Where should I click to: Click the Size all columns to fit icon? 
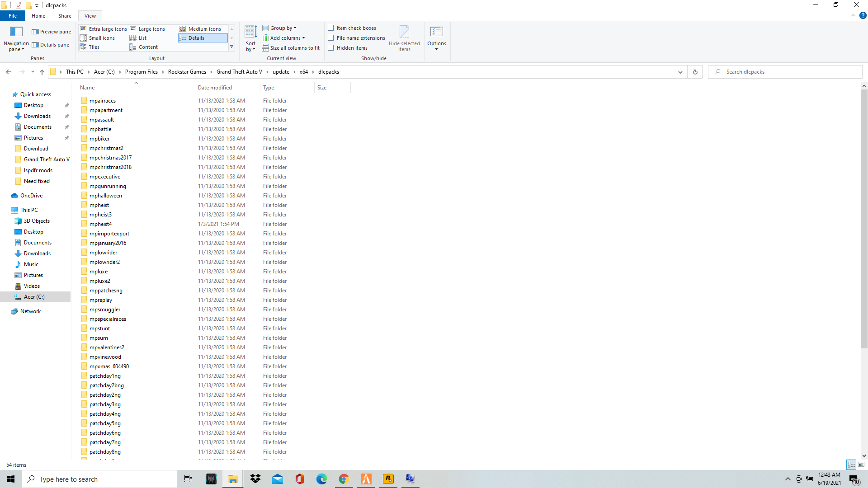(265, 48)
